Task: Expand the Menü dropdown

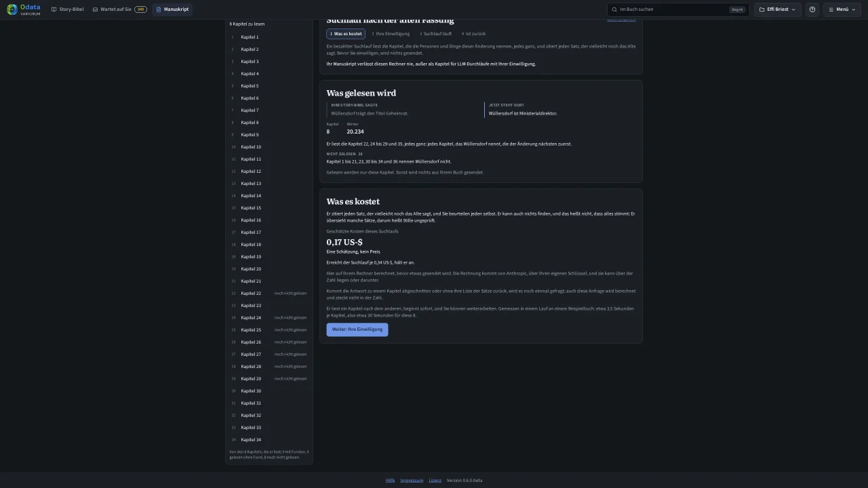Action: coord(842,9)
